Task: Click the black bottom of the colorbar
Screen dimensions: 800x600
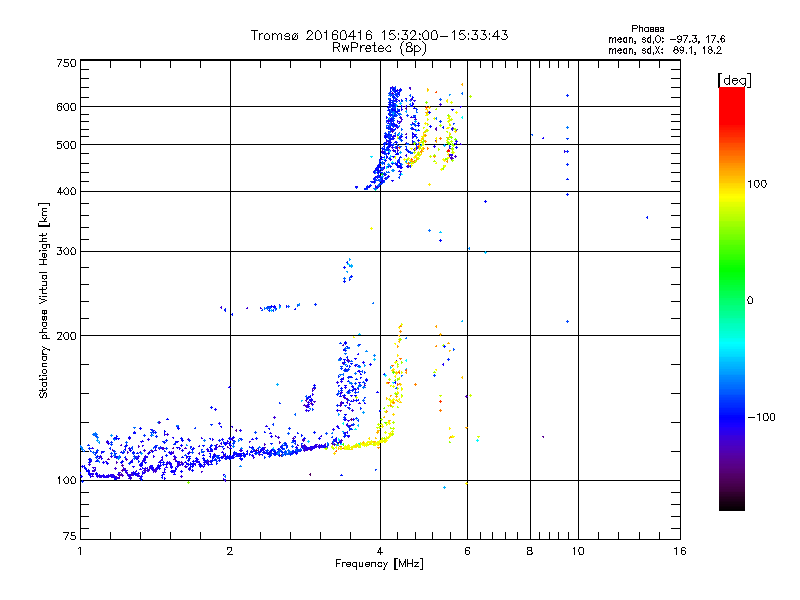Action: pyautogui.click(x=732, y=503)
